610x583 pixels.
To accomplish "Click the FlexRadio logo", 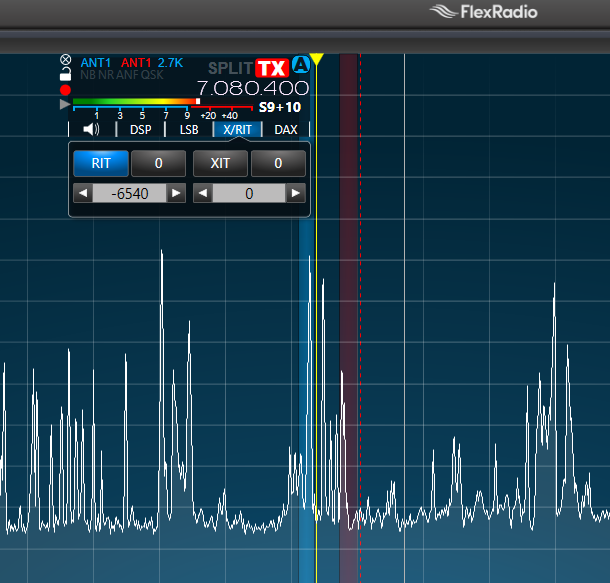I will click(x=484, y=12).
